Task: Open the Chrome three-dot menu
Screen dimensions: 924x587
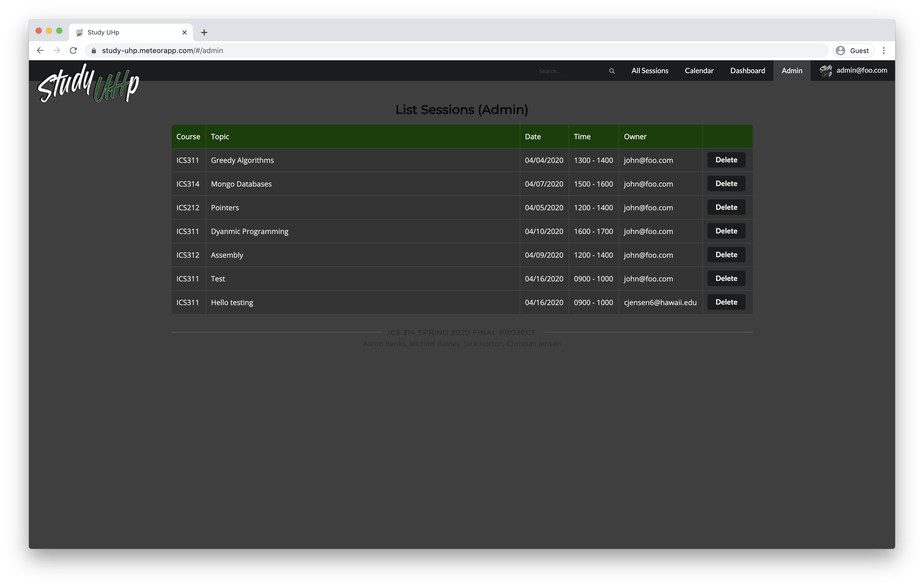Action: 883,51
